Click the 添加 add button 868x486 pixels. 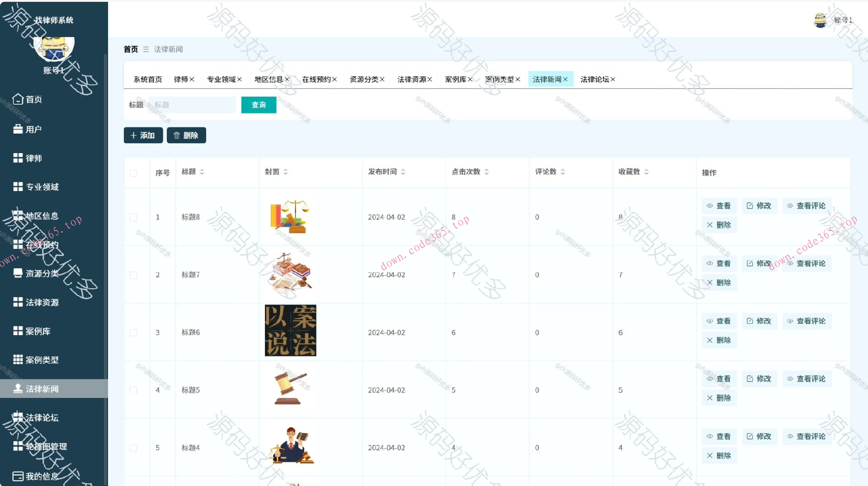click(x=143, y=135)
